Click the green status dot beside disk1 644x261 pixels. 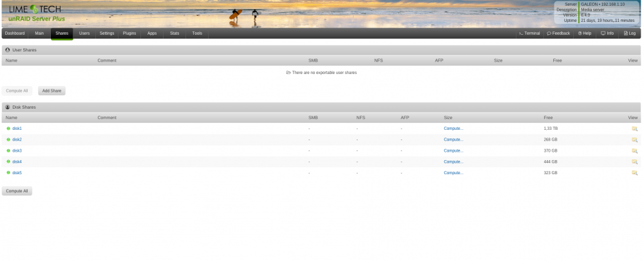(x=8, y=128)
